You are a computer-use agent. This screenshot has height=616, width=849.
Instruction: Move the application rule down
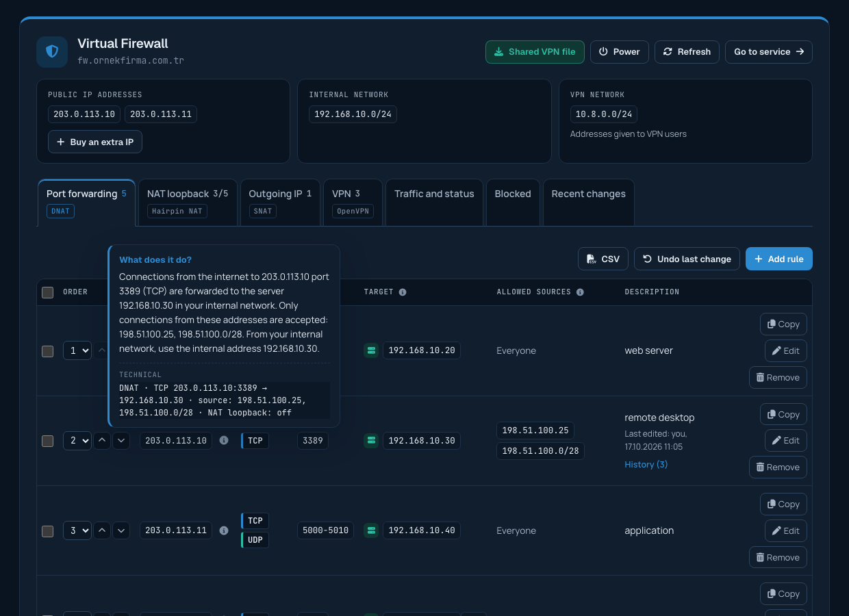tap(121, 530)
